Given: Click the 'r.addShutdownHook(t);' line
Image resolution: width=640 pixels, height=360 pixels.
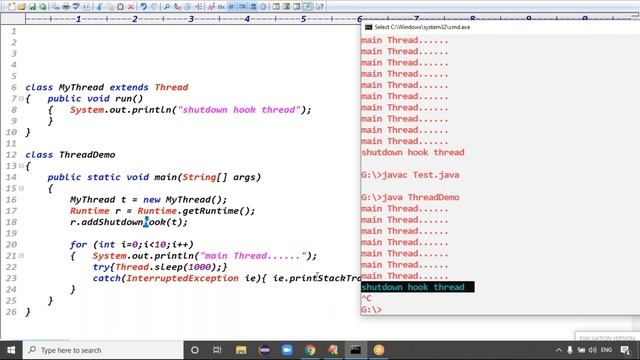Looking at the screenshot, I should [x=129, y=222].
